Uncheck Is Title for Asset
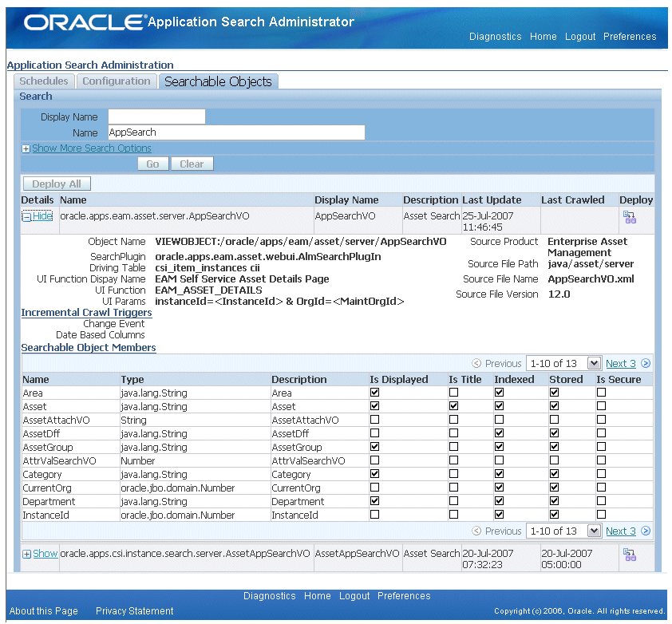 tap(453, 406)
